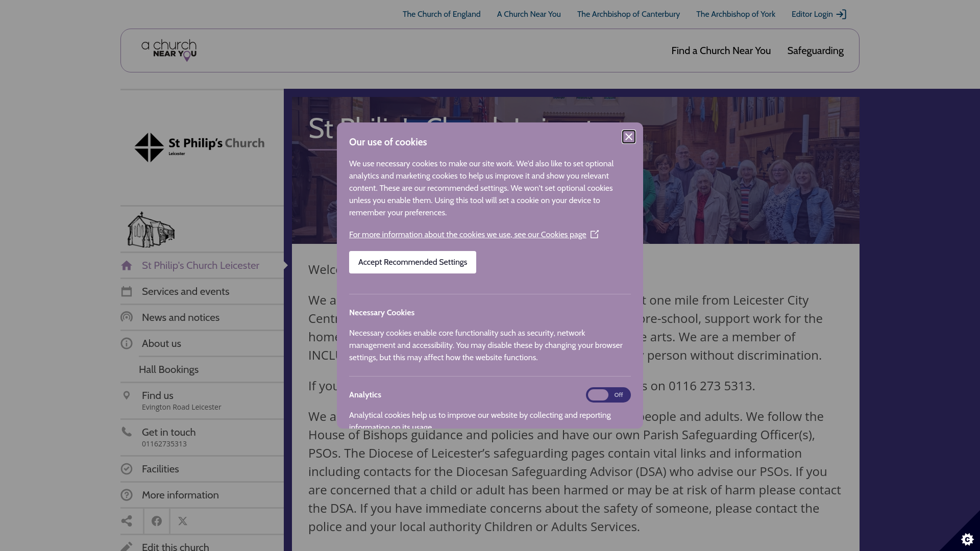Click the checkmark Facilities icon
This screenshot has width=980, height=551.
(x=127, y=469)
